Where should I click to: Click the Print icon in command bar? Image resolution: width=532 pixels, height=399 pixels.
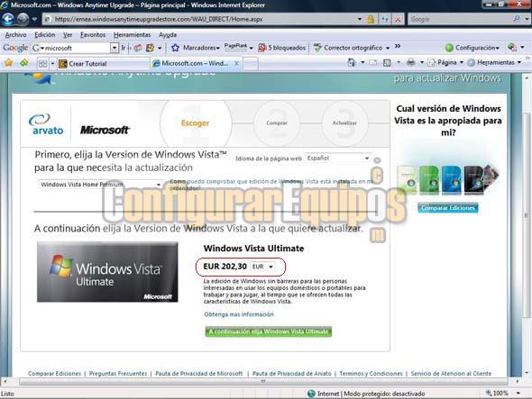coord(411,62)
